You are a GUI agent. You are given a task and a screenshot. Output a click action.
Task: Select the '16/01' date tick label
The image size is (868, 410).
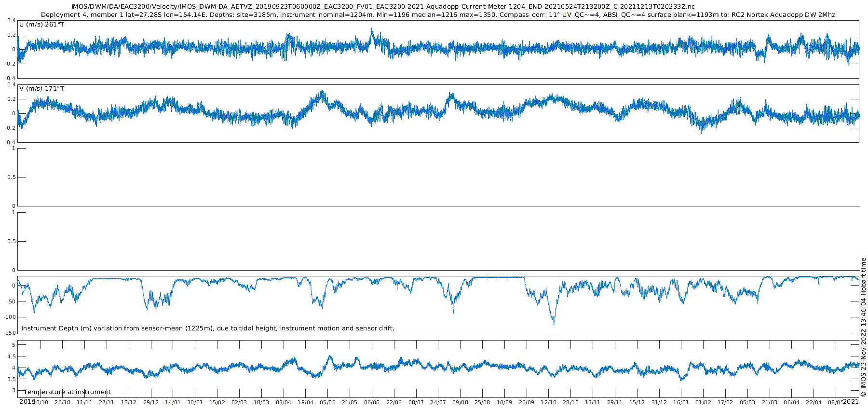click(x=681, y=402)
